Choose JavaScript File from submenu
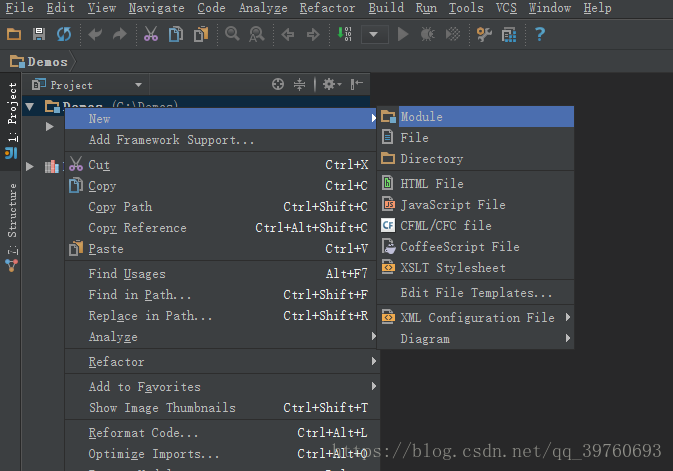The height and width of the screenshot is (471, 673). [475, 205]
